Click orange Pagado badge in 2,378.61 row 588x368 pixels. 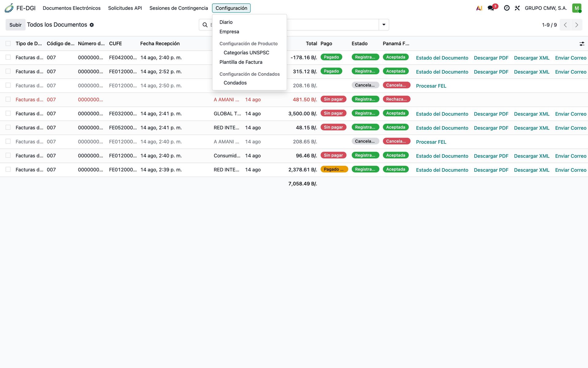[334, 169]
